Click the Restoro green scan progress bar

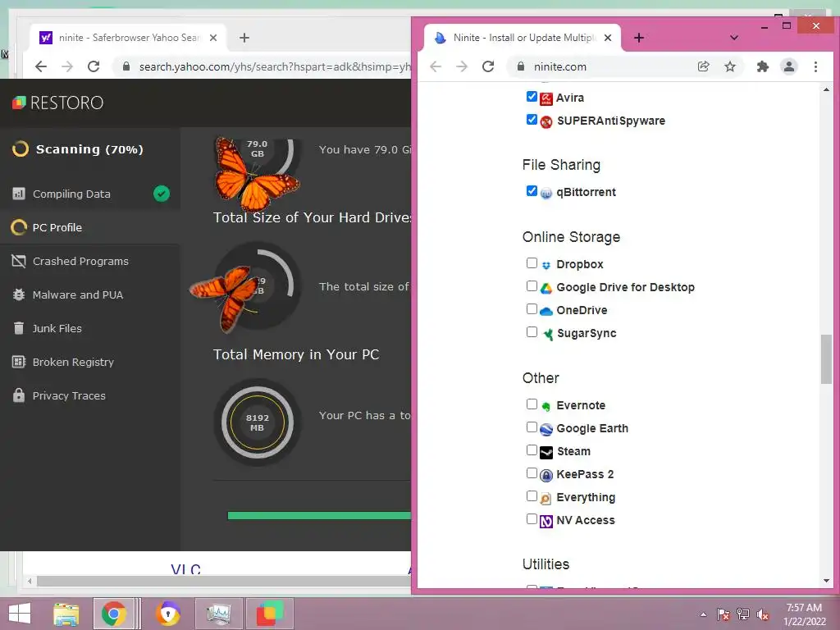click(319, 515)
